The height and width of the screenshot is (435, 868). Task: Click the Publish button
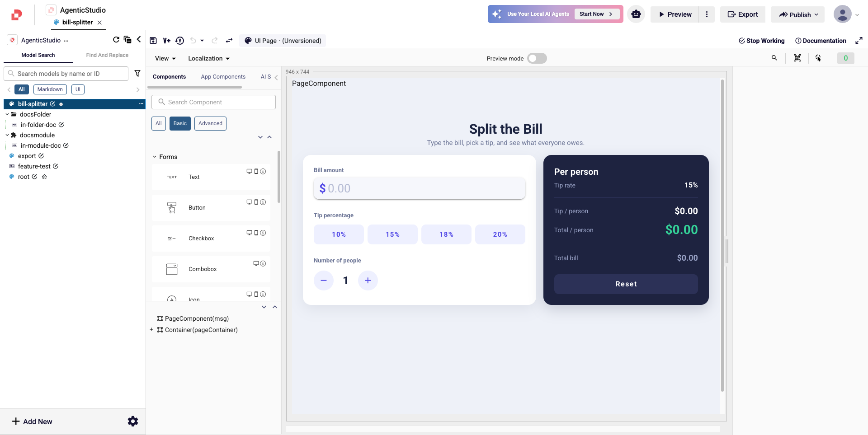pos(798,14)
